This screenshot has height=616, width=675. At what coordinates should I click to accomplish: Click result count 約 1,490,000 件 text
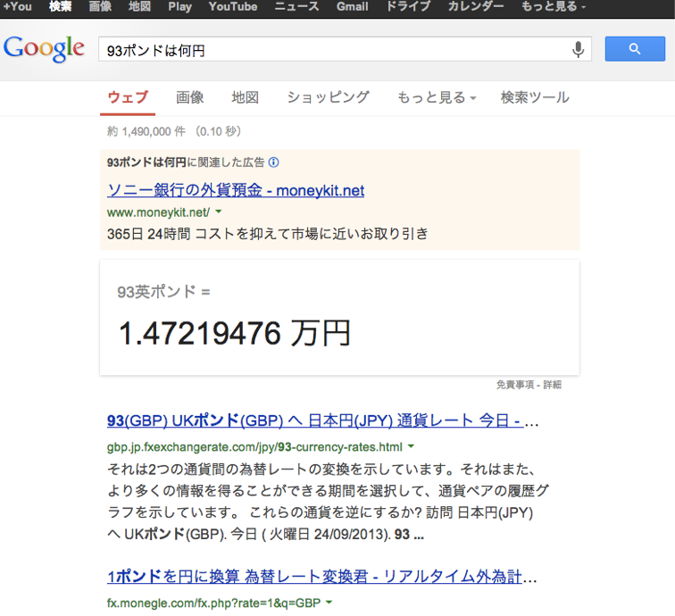[146, 131]
